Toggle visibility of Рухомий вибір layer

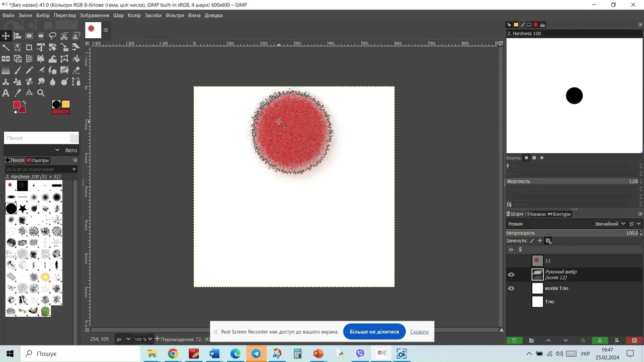[511, 275]
